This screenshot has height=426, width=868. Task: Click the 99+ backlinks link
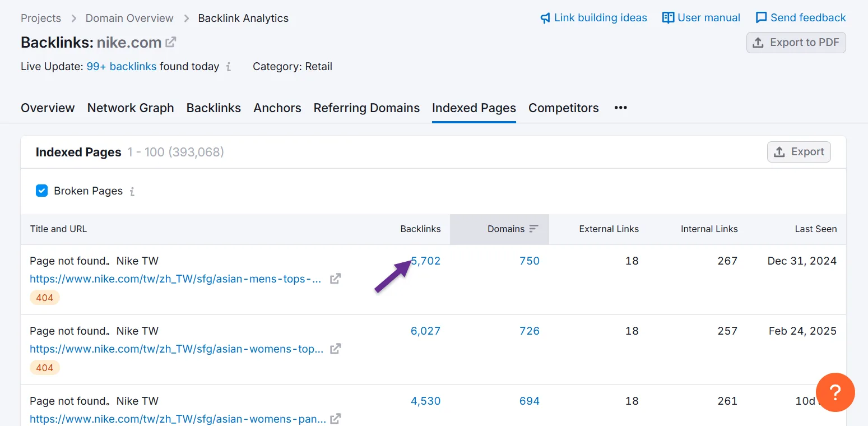[x=122, y=66]
